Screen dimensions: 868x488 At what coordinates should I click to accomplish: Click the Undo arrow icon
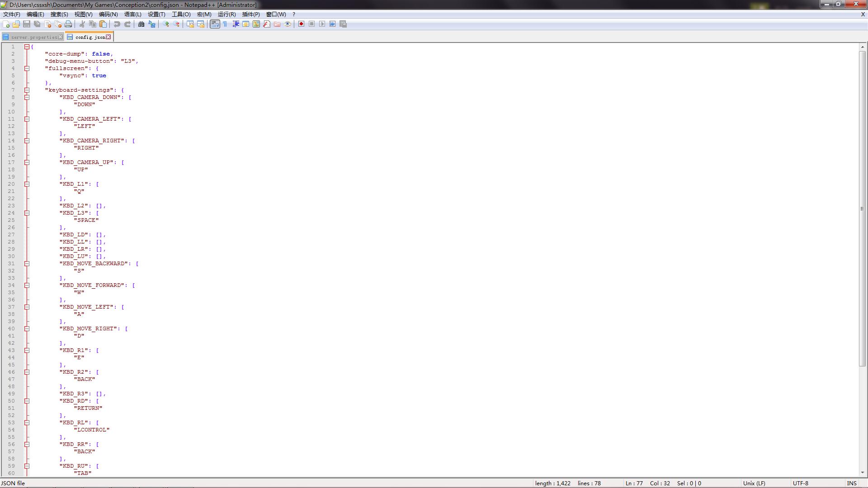pyautogui.click(x=117, y=24)
